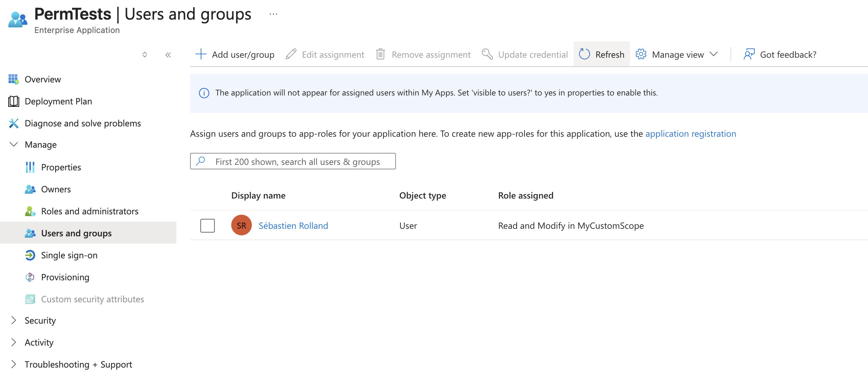Expand the Security section
The image size is (868, 382).
click(13, 321)
